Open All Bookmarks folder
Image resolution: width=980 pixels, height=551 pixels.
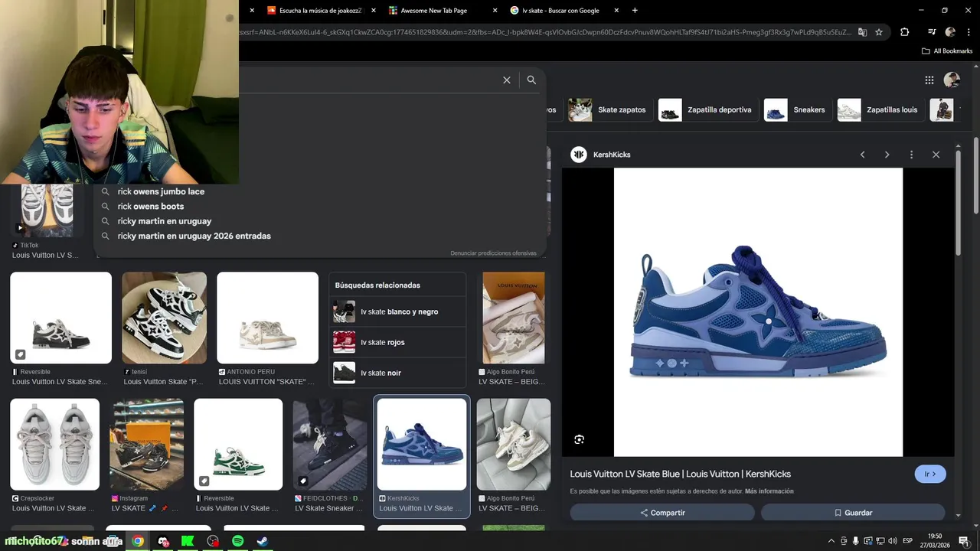(947, 51)
